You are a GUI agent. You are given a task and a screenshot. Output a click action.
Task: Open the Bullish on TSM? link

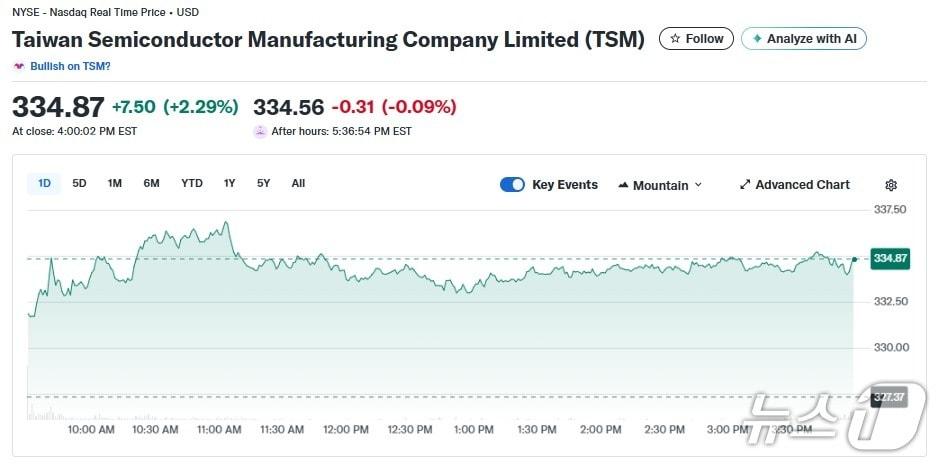[x=70, y=66]
